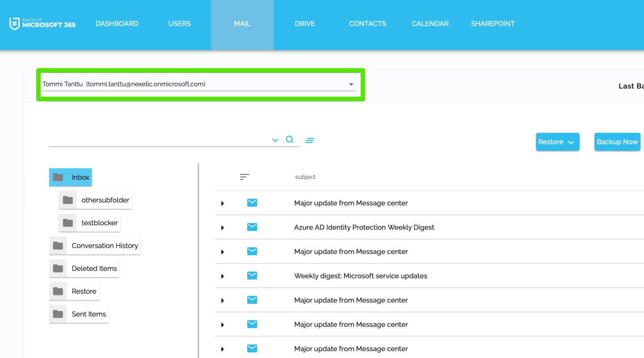Expand the search options chevron
This screenshot has height=358, width=644.
(x=275, y=141)
